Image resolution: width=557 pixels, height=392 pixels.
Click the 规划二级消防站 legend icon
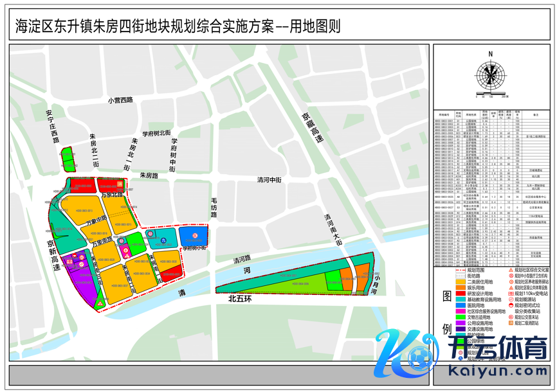point(510,323)
